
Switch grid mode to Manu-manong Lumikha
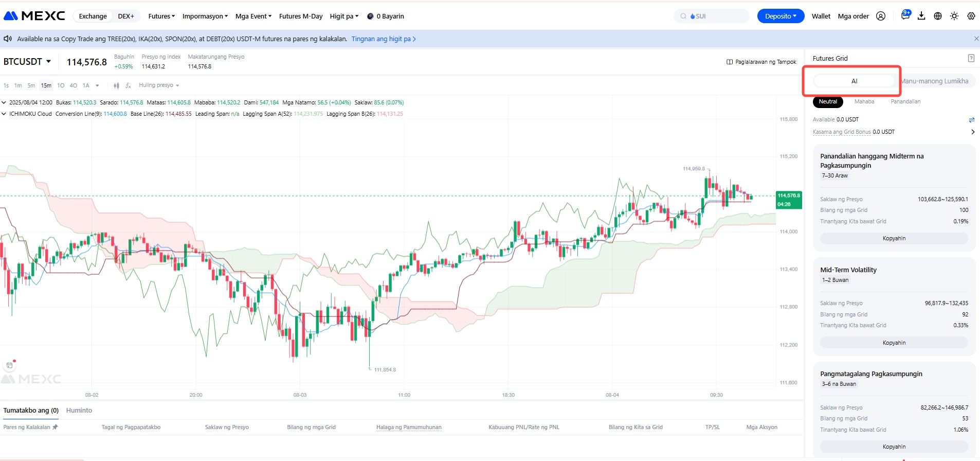[x=935, y=81]
